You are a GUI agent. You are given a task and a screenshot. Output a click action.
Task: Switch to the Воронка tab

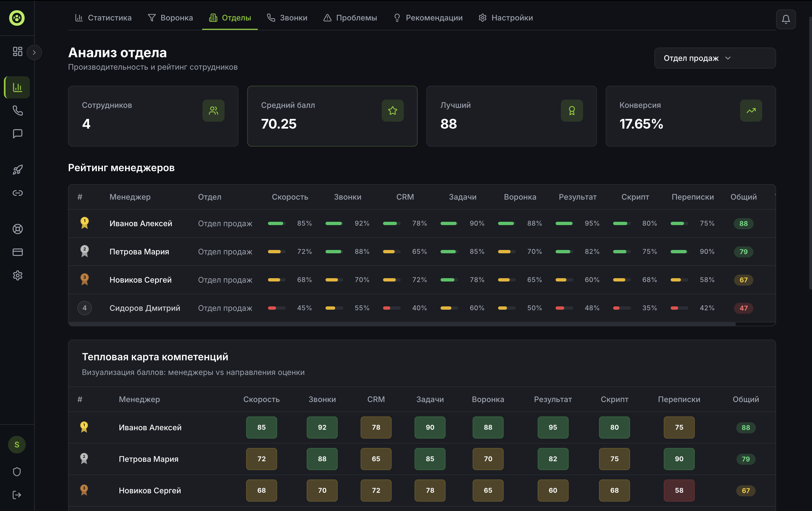point(170,18)
